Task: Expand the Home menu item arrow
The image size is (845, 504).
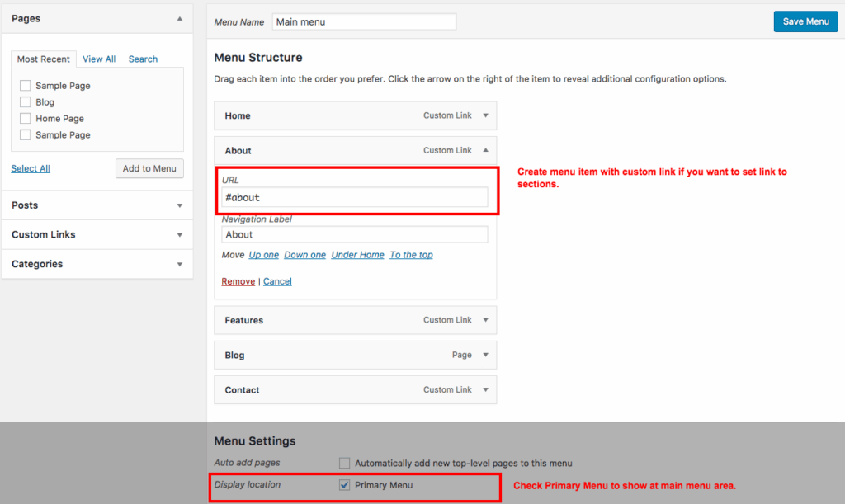Action: (485, 115)
